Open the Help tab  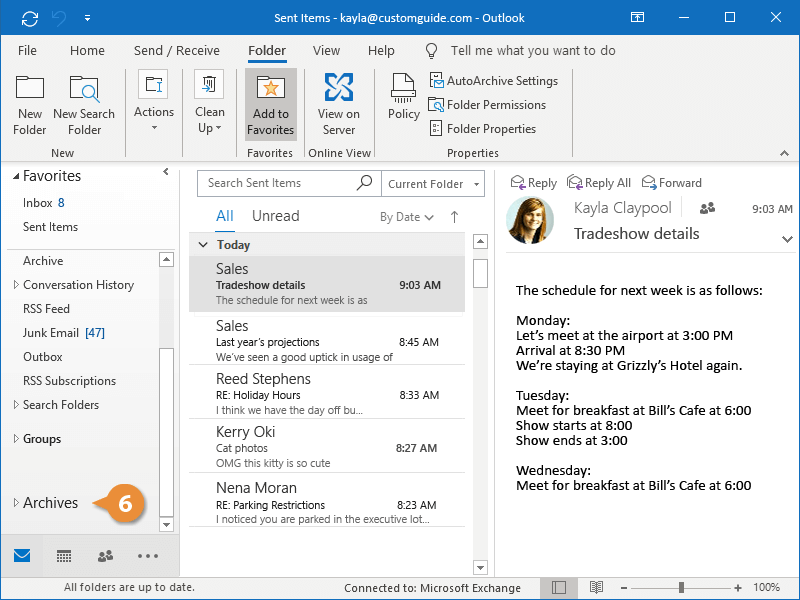(381, 51)
